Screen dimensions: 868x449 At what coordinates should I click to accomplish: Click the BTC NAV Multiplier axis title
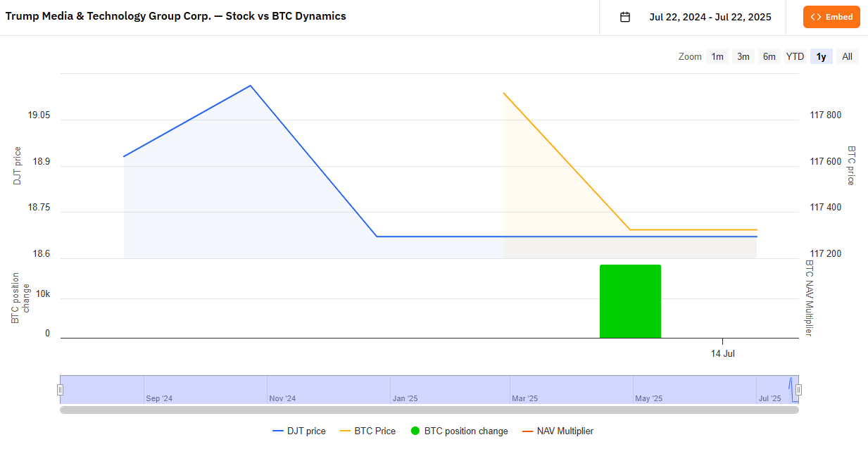point(809,298)
